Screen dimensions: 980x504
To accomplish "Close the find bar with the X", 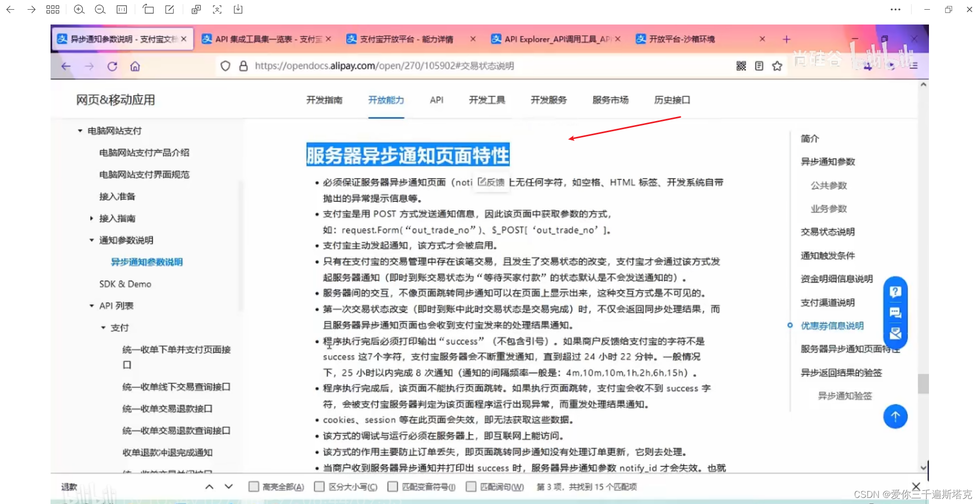I will pyautogui.click(x=916, y=487).
